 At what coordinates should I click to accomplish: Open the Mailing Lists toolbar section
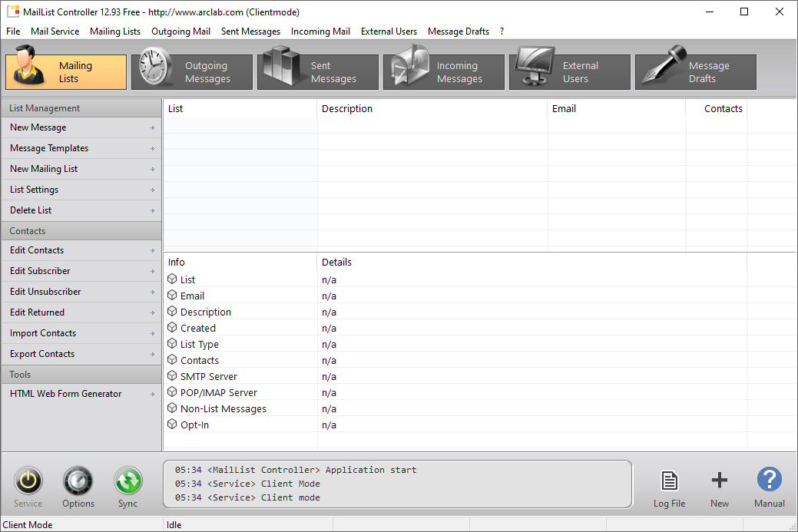[66, 71]
